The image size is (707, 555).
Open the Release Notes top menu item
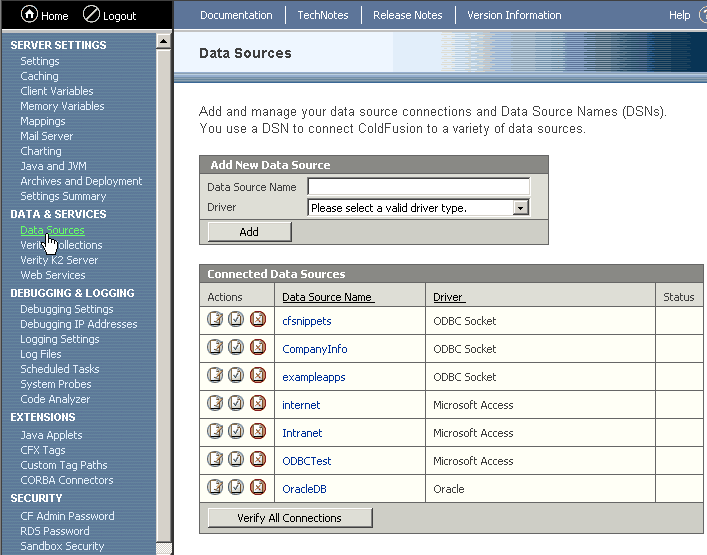click(x=408, y=15)
